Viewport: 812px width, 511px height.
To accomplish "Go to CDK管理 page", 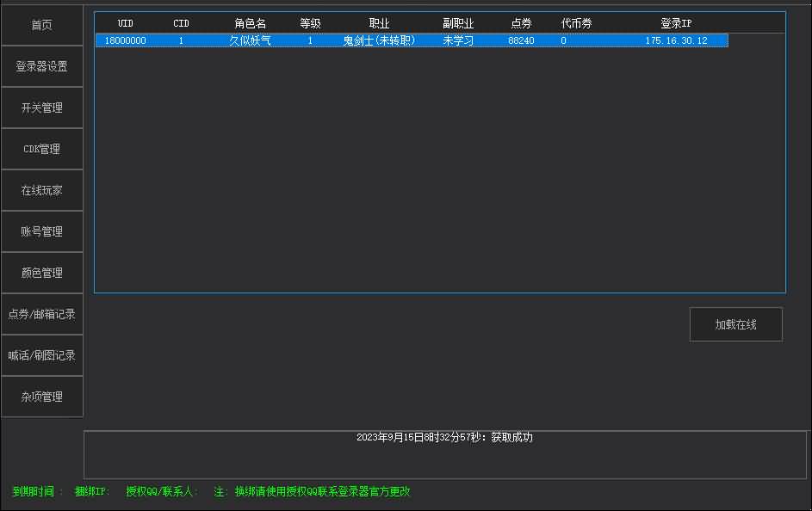I will pyautogui.click(x=42, y=149).
